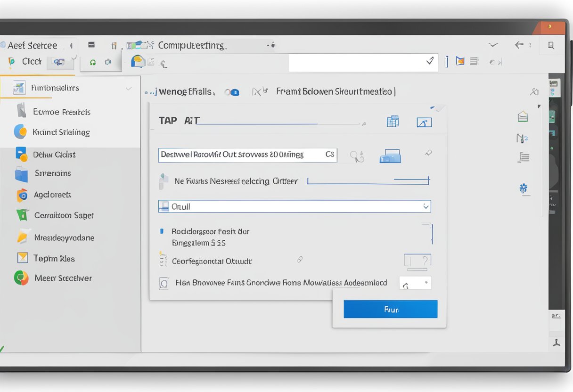Click the magnifier search icon beside the text field
This screenshot has height=392, width=573.
point(357,156)
